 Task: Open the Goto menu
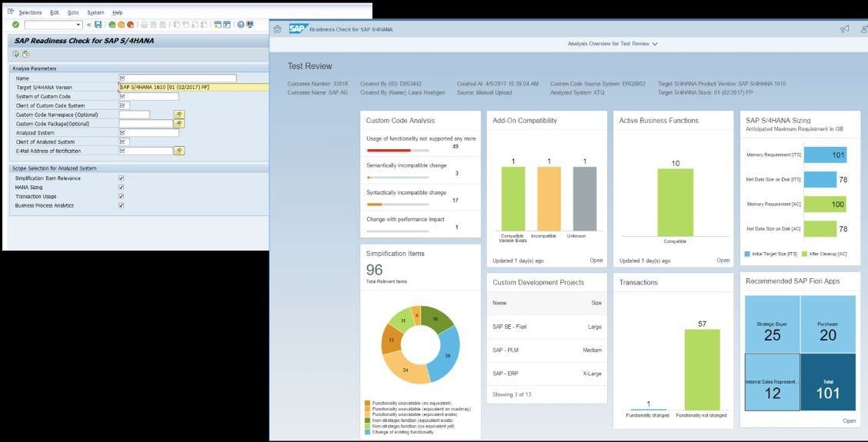[72, 12]
